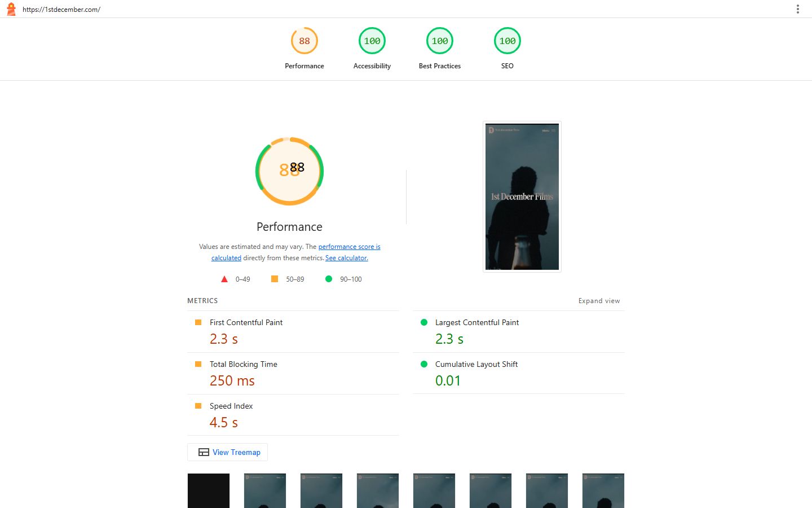Image resolution: width=812 pixels, height=508 pixels.
Task: Click the green dot beside Cumulative Layout Shift
Action: (x=424, y=364)
